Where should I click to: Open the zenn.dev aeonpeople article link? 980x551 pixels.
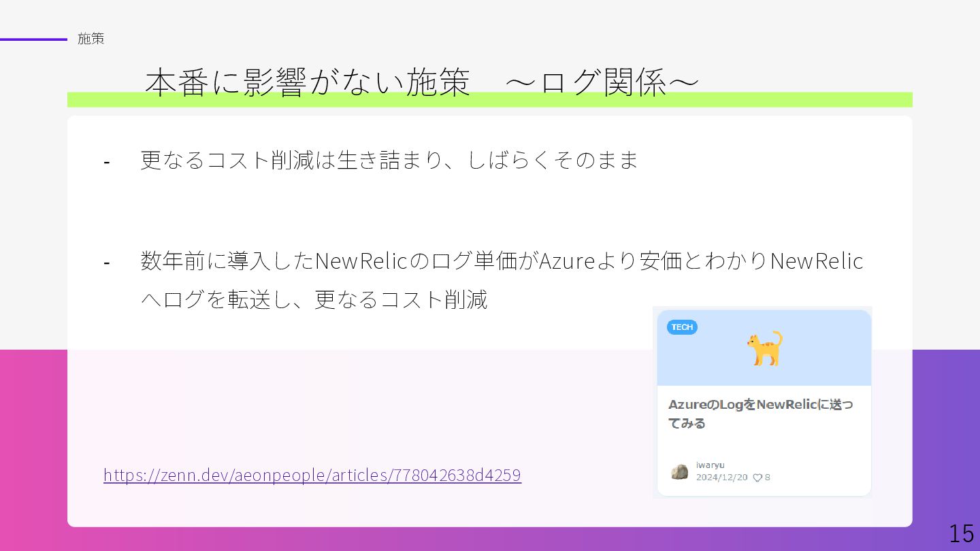tap(312, 475)
